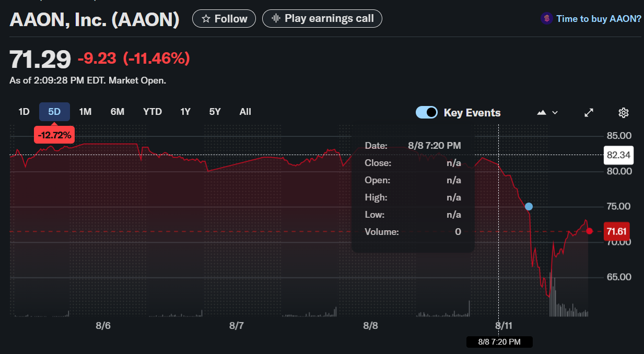Click the 85.00 y-axis price label

coord(618,136)
